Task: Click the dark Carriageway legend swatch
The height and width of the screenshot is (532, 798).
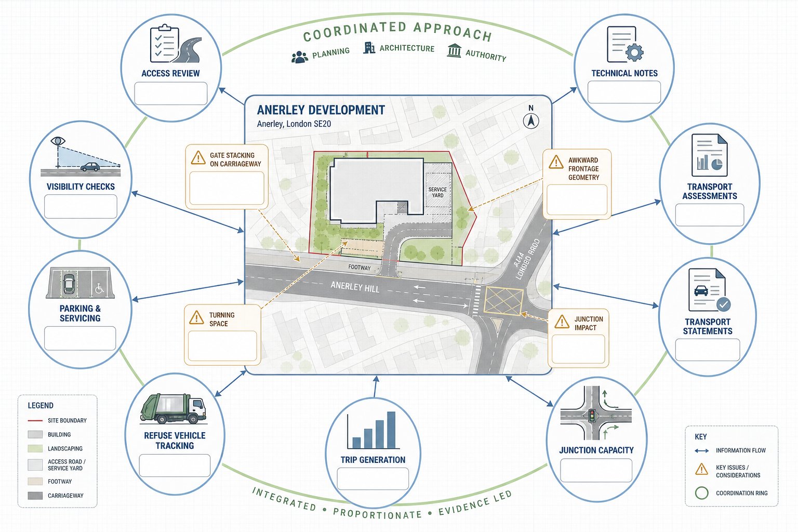Action: click(35, 496)
